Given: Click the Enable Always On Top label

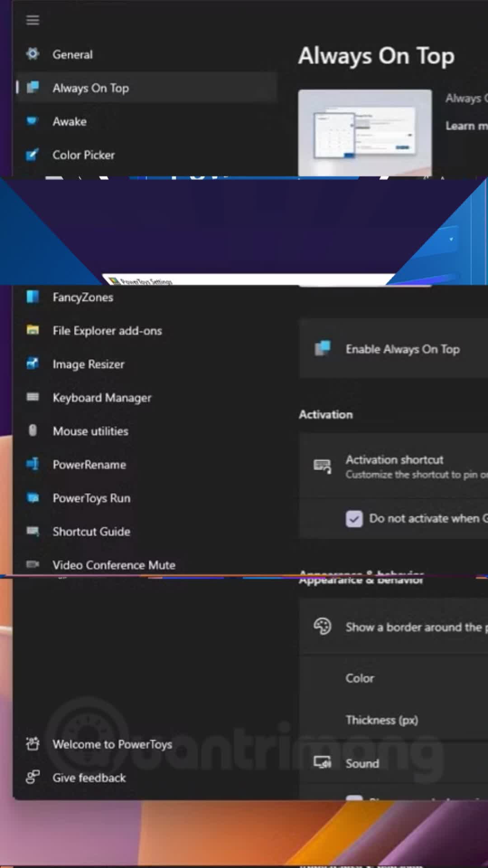Looking at the screenshot, I should (403, 349).
